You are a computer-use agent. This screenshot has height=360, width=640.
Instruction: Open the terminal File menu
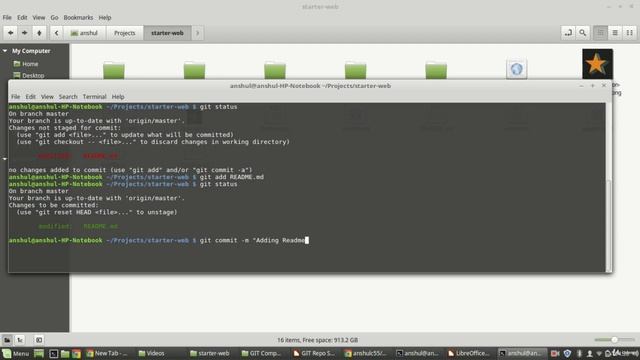click(x=16, y=97)
